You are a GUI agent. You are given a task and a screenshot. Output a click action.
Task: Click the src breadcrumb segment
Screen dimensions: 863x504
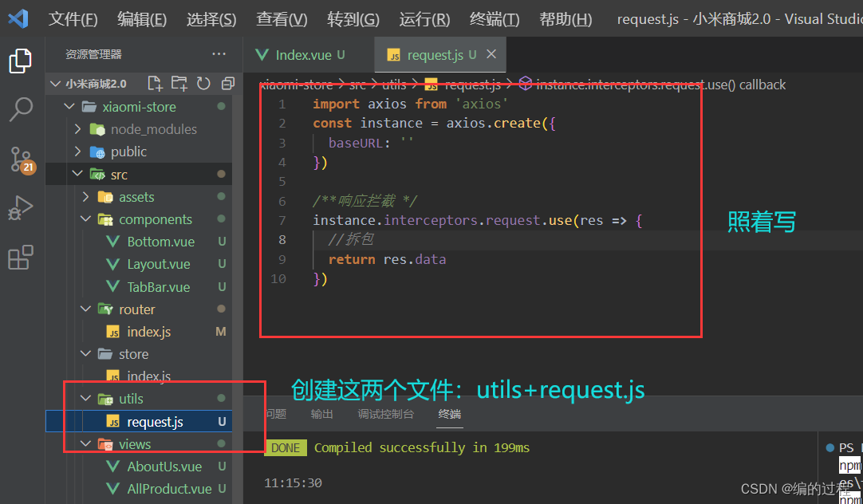(x=357, y=85)
